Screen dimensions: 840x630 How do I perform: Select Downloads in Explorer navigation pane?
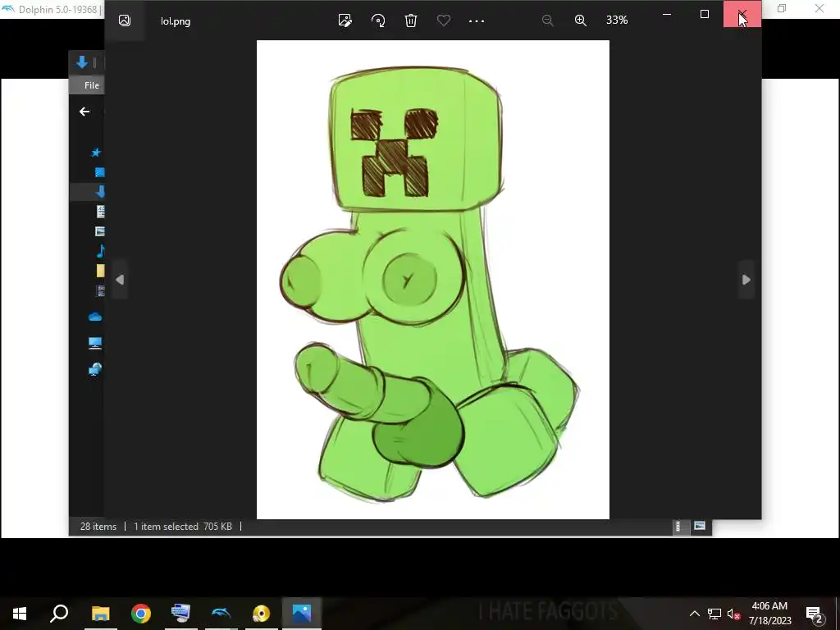(100, 192)
